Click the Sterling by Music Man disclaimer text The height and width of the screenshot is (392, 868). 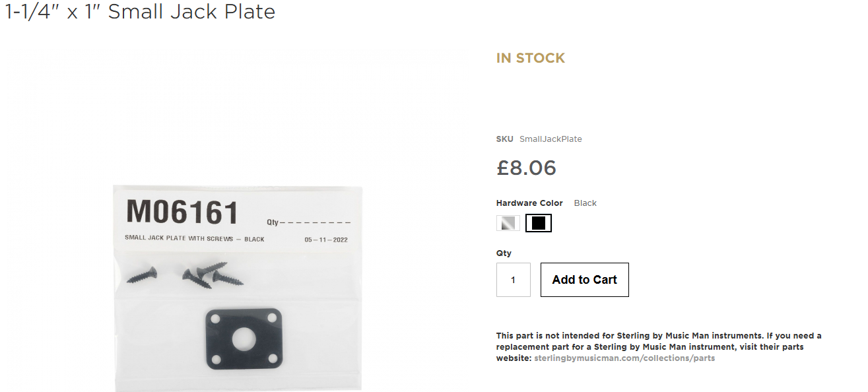click(x=658, y=341)
